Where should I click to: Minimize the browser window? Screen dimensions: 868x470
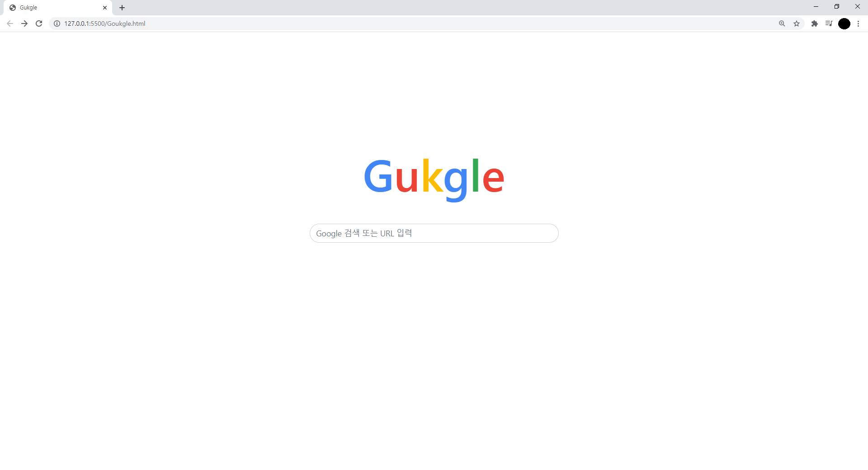tap(816, 7)
